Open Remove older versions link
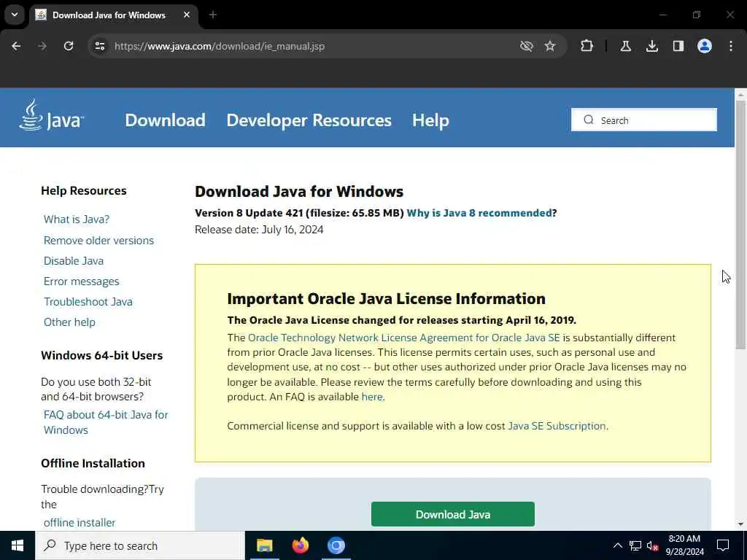The width and height of the screenshot is (747, 560). point(98,241)
